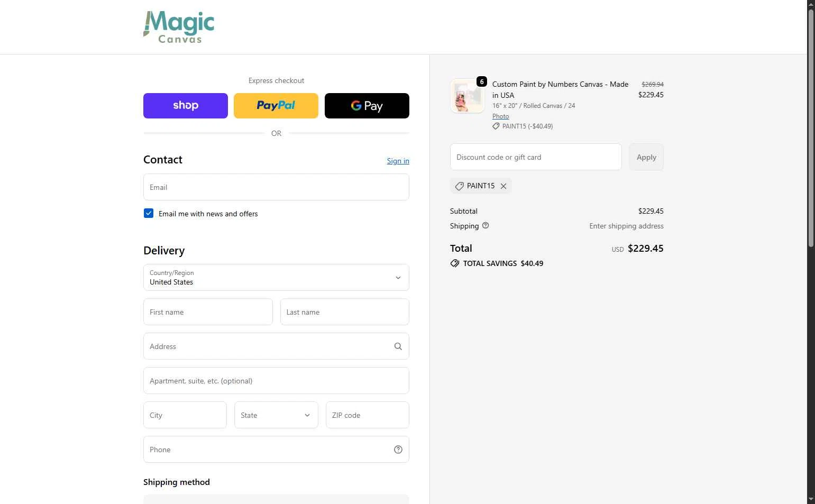This screenshot has width=815, height=504.
Task: Click the TOTAL SAVINGS $40.49 text
Action: coord(503,263)
